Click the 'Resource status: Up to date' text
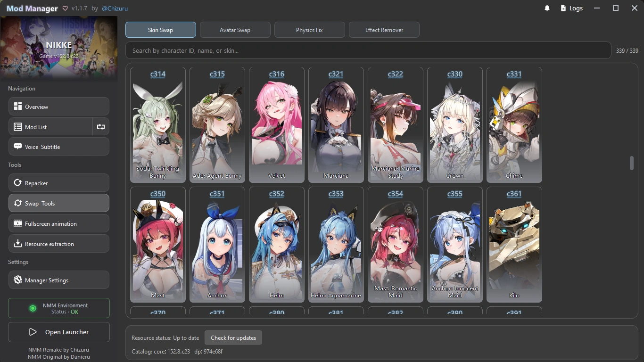 (x=165, y=337)
